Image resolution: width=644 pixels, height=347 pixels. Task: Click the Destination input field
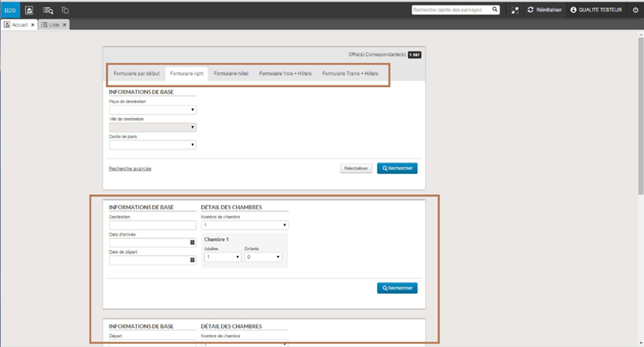tap(152, 225)
